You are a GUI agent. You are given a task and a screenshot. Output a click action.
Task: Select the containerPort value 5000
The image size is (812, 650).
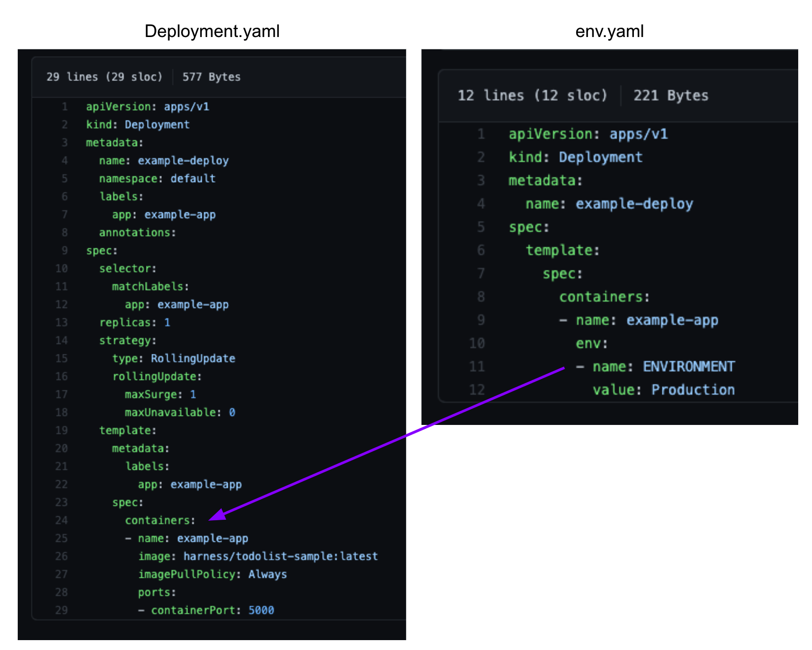(x=261, y=611)
